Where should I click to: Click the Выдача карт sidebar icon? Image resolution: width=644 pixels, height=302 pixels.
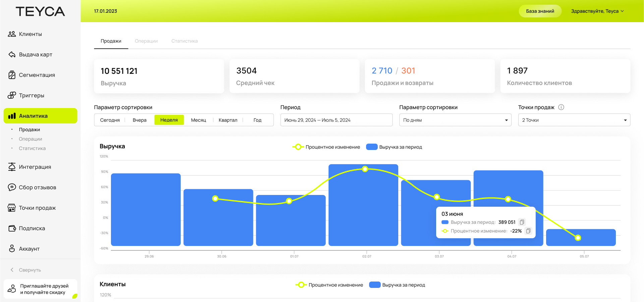[x=12, y=54]
